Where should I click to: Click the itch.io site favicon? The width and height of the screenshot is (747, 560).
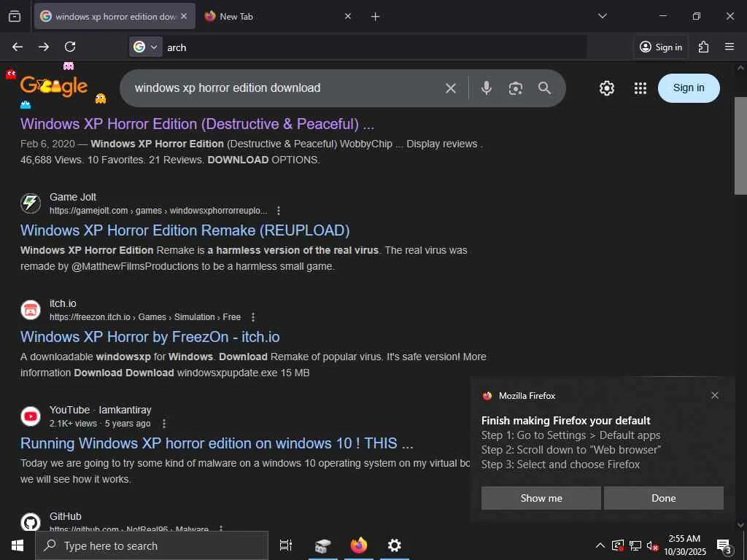point(31,310)
